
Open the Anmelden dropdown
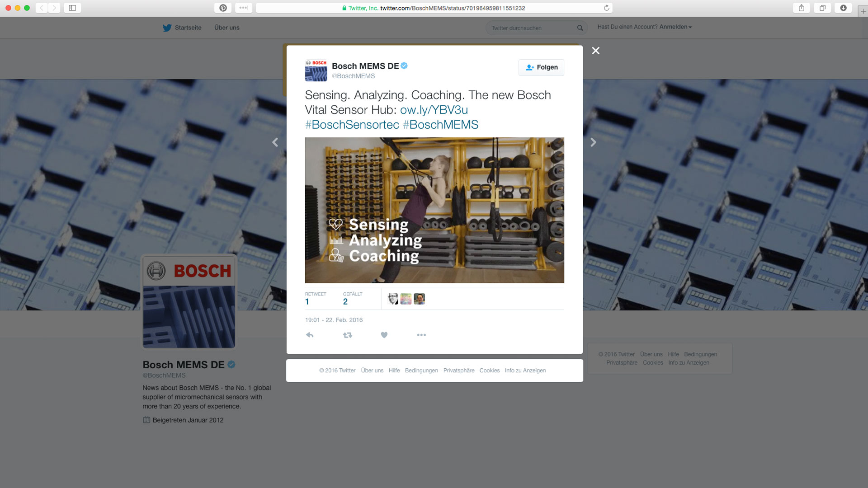coord(675,27)
